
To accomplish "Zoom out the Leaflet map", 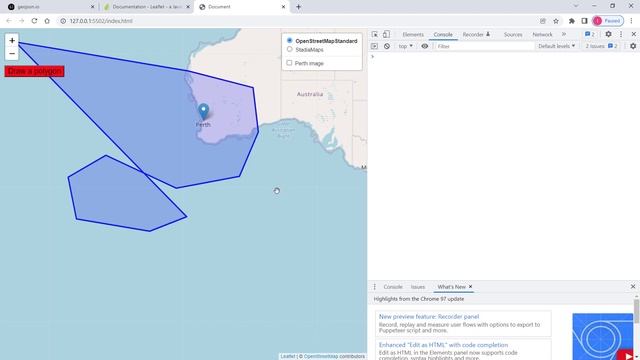I will tap(12, 53).
